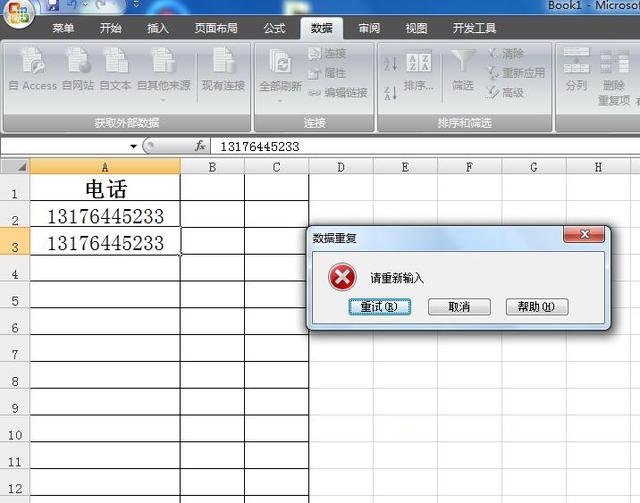This screenshot has width=640, height=503.
Task: Click the fx insert function icon
Action: (200, 146)
